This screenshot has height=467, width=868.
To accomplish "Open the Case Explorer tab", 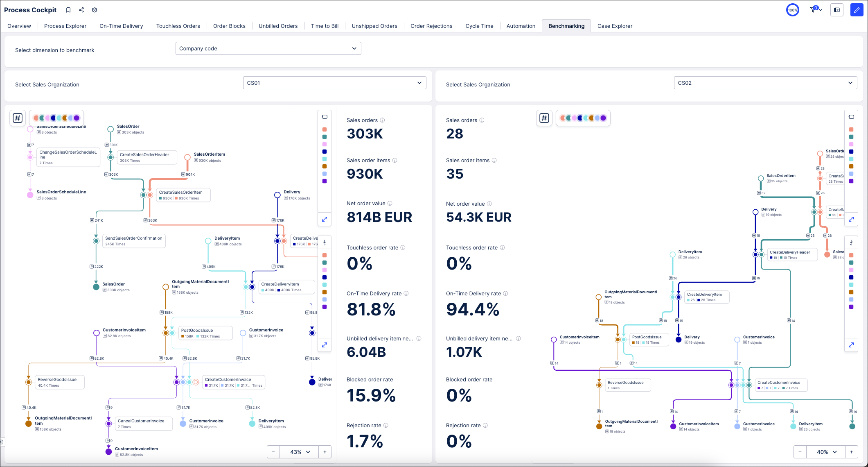I will pyautogui.click(x=615, y=26).
